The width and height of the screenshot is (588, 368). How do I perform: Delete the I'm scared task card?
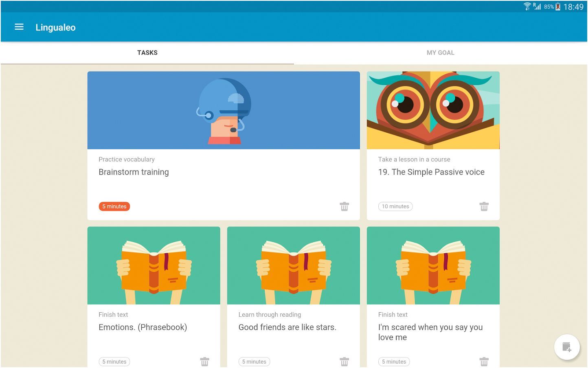(x=484, y=361)
